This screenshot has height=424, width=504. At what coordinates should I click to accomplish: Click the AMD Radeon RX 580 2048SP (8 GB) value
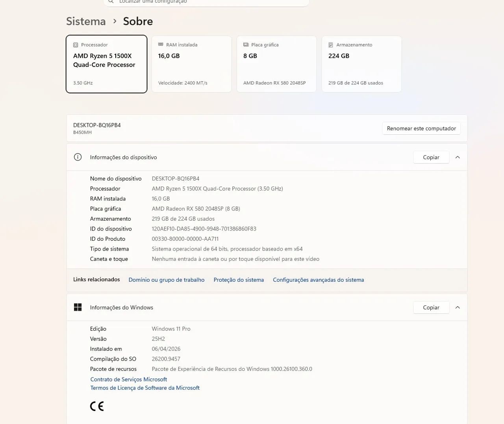click(196, 209)
